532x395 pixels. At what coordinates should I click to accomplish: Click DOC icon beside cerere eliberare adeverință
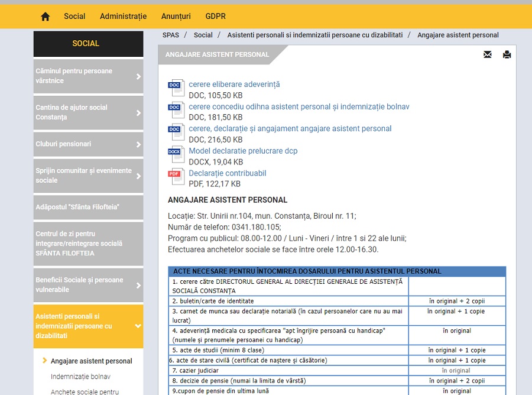click(x=176, y=89)
